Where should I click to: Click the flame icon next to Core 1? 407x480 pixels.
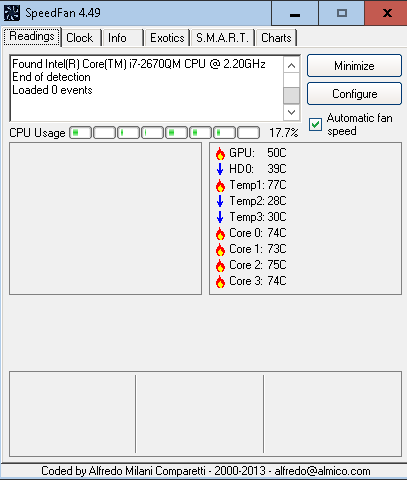[220, 249]
